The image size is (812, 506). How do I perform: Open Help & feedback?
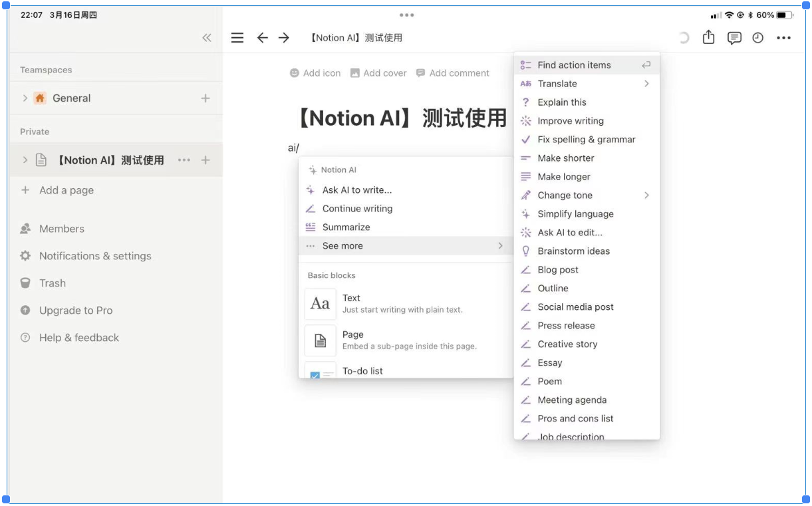click(x=70, y=338)
